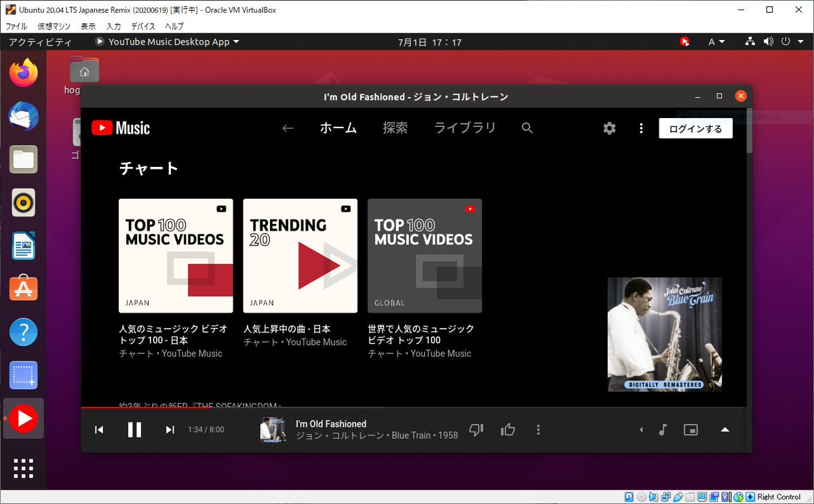Click the ログインする button

696,128
